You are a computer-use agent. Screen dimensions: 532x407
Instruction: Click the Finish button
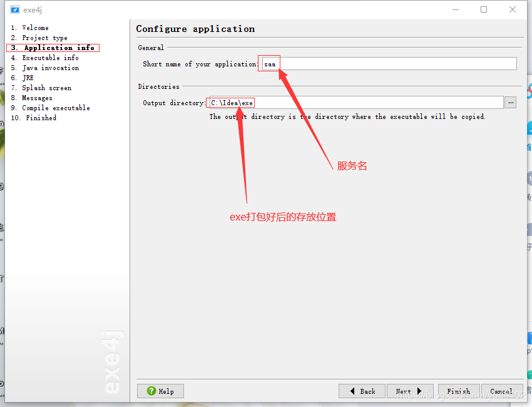coord(459,391)
